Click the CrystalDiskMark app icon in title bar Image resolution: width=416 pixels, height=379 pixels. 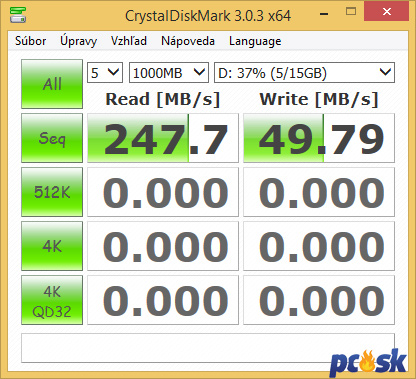[17, 14]
